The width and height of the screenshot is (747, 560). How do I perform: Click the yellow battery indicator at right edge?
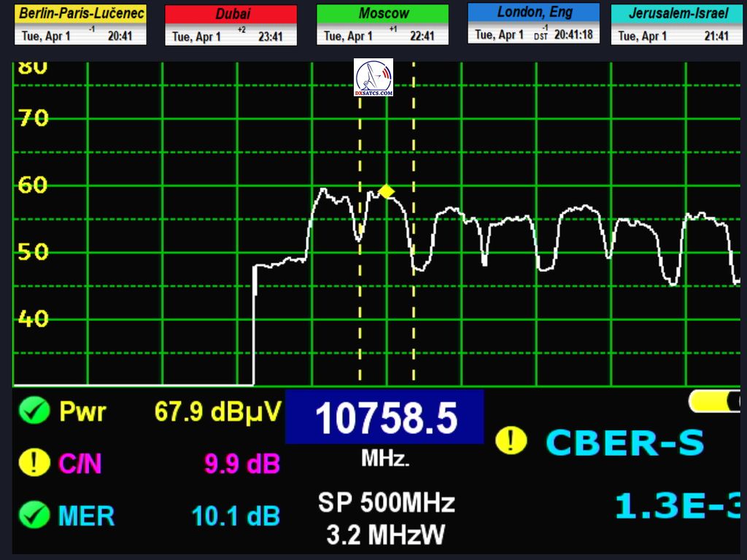coord(714,401)
